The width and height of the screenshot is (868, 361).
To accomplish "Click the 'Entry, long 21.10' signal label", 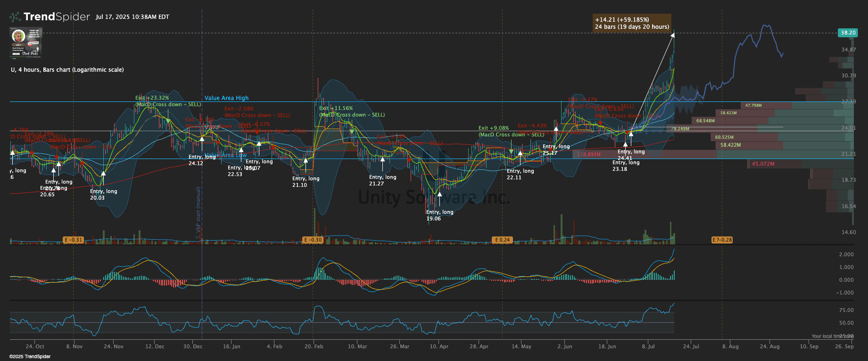I will point(306,182).
